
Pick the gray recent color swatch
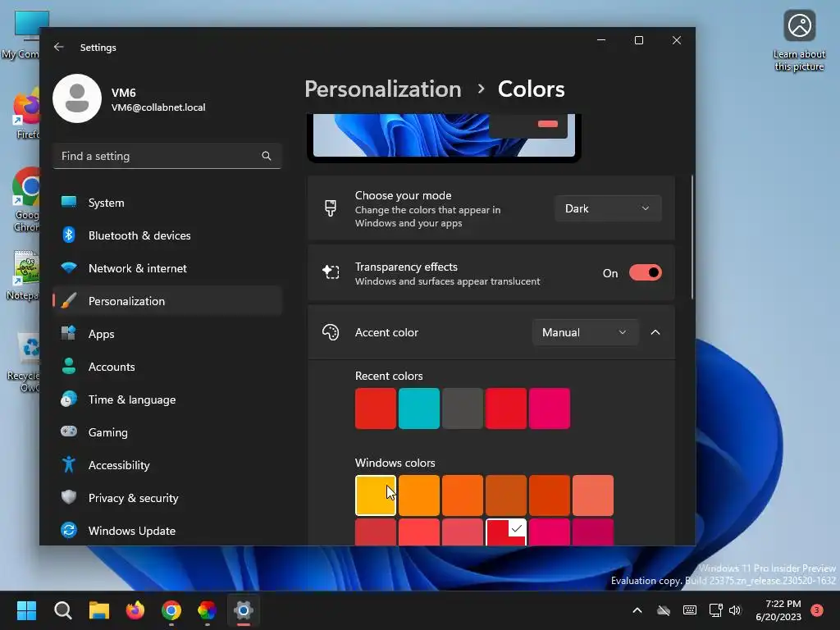pos(463,409)
